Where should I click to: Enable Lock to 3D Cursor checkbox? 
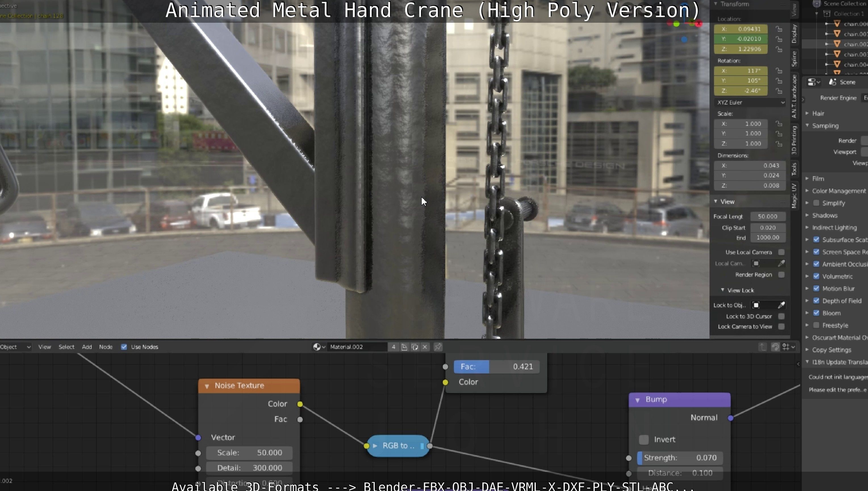pyautogui.click(x=781, y=316)
